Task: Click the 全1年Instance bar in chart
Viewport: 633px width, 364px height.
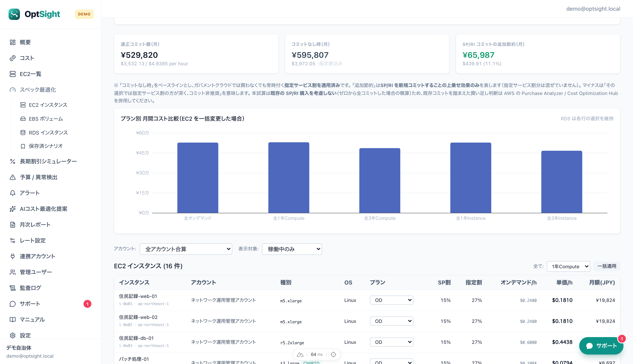Action: tap(471, 178)
